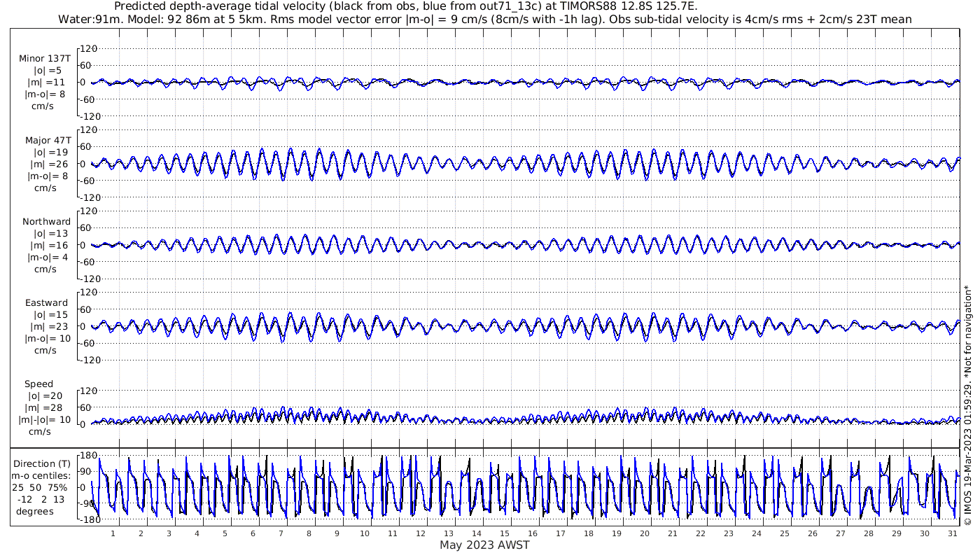Click day 15 on the date axis
Image resolution: width=980 pixels, height=560 pixels.
pyautogui.click(x=505, y=533)
